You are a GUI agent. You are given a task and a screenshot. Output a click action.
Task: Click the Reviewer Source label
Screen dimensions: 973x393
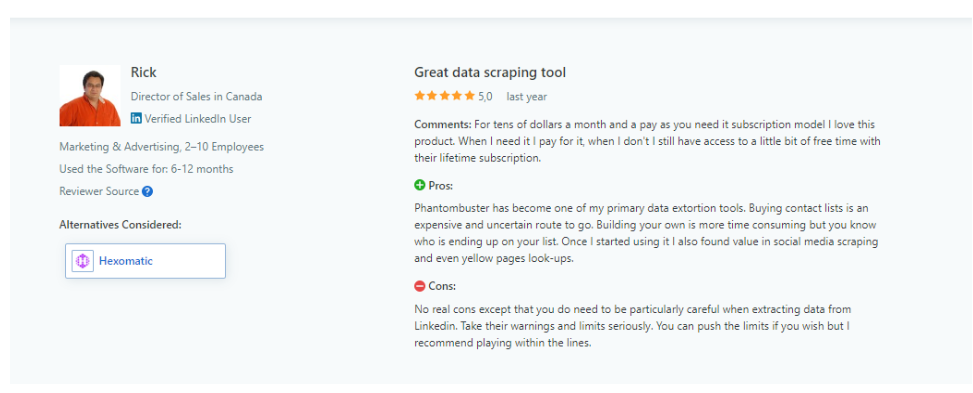99,192
